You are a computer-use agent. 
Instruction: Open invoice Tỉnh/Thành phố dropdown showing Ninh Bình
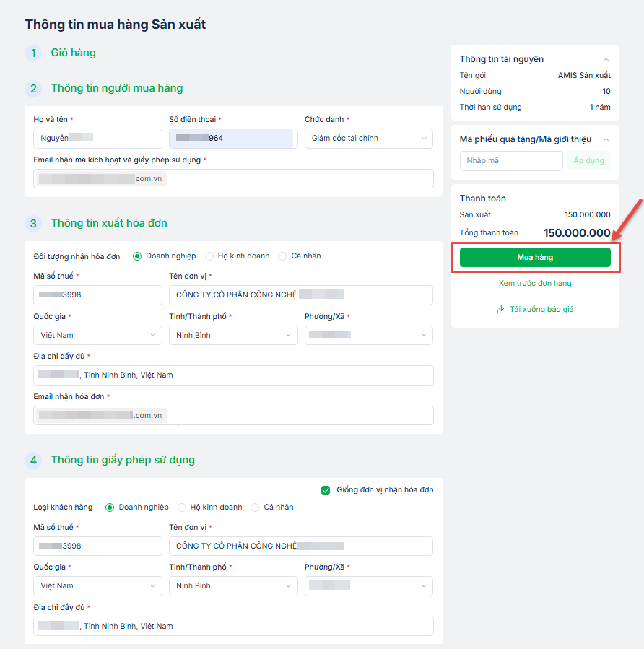tap(233, 335)
